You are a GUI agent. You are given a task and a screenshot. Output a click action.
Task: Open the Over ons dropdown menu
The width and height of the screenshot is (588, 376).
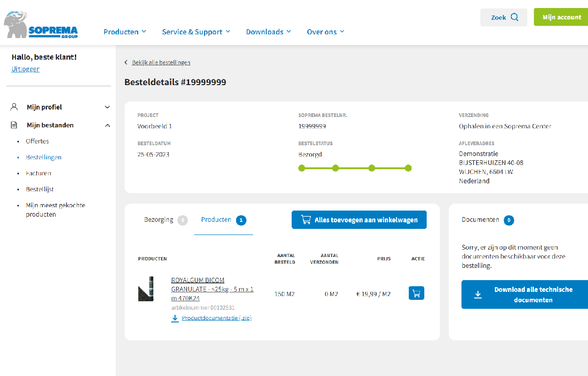[x=326, y=31]
